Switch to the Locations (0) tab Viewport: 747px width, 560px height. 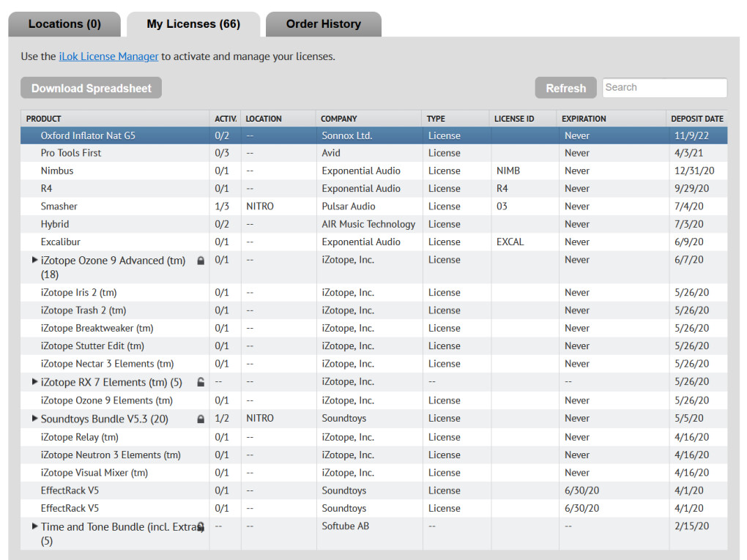coord(64,24)
